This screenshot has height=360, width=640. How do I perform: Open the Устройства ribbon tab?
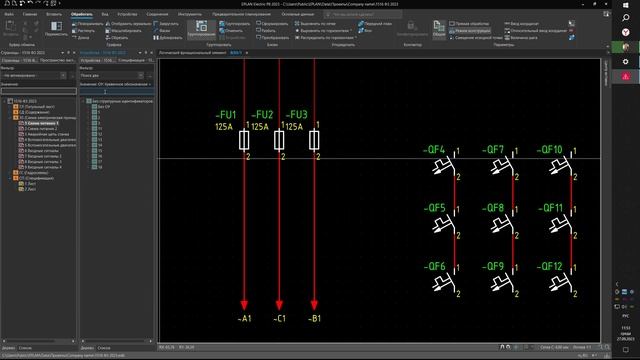127,14
